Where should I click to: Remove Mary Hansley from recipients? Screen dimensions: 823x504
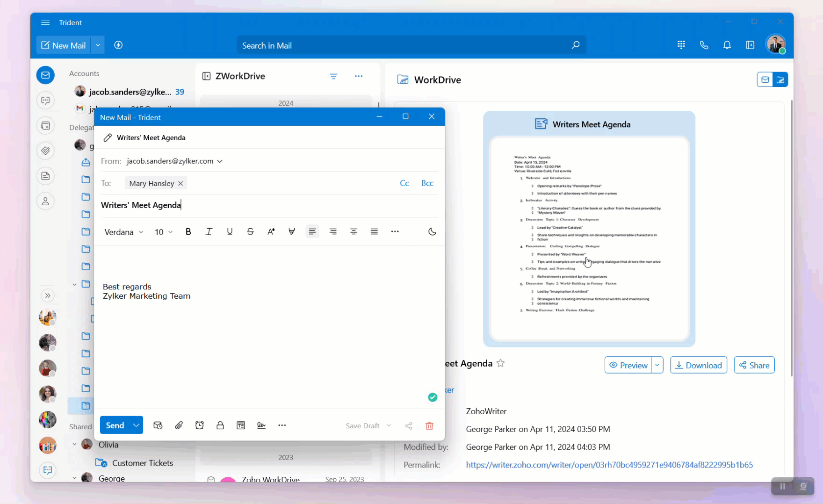pos(180,184)
